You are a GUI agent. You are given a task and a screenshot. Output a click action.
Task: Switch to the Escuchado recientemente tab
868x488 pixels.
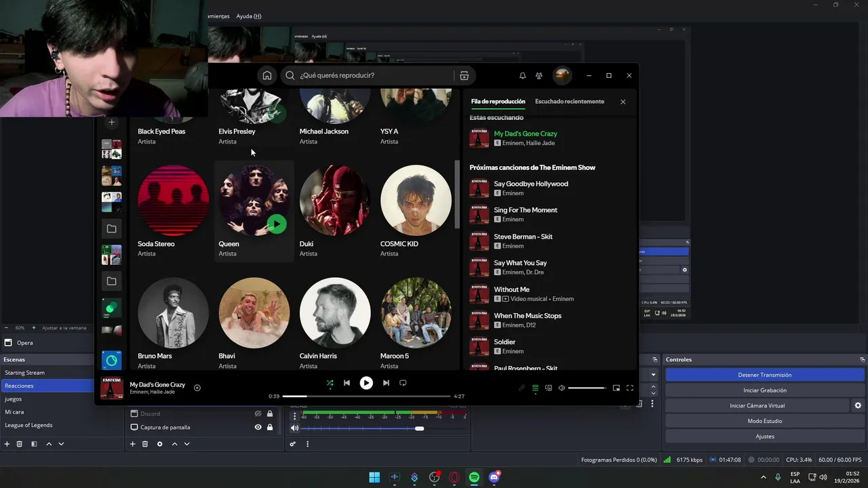pyautogui.click(x=570, y=102)
